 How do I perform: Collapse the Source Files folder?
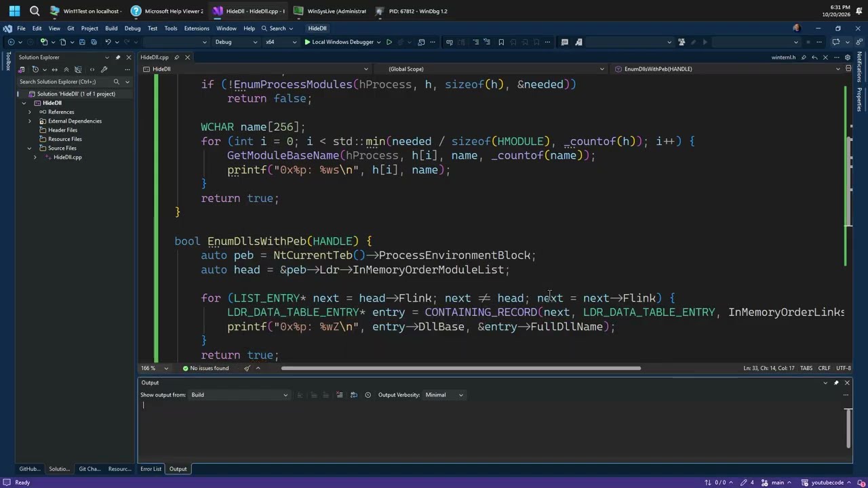pyautogui.click(x=30, y=148)
